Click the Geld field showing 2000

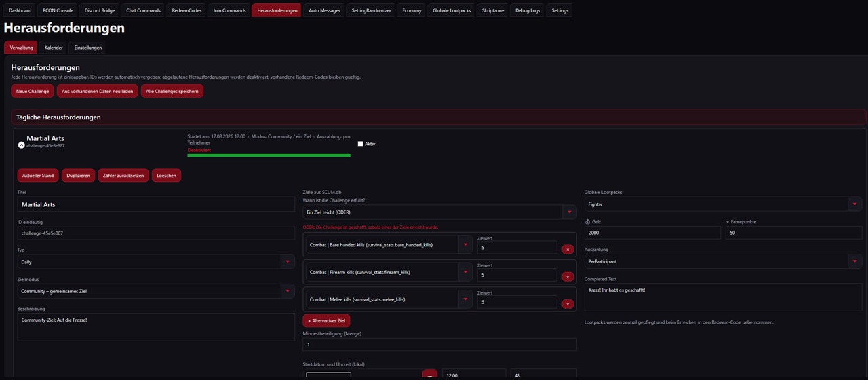652,233
